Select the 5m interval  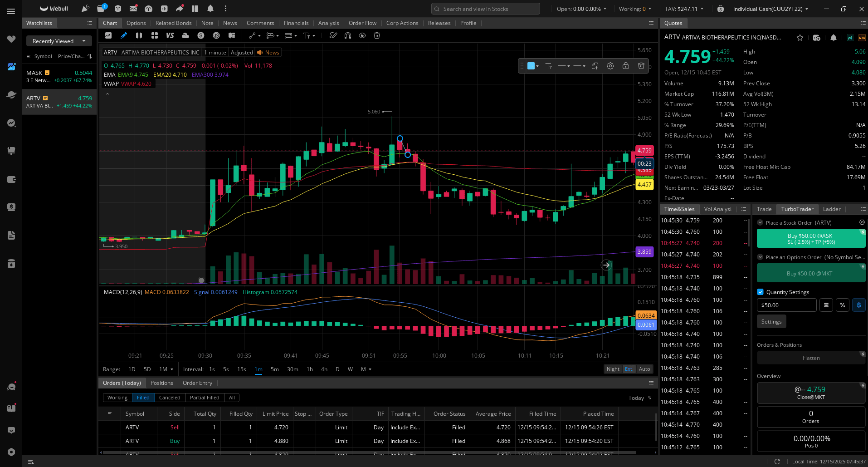click(x=275, y=369)
